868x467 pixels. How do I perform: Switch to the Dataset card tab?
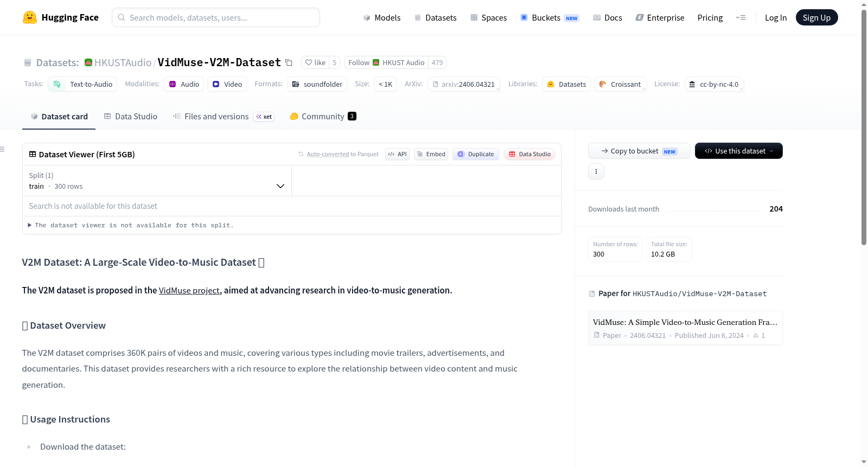click(x=59, y=116)
